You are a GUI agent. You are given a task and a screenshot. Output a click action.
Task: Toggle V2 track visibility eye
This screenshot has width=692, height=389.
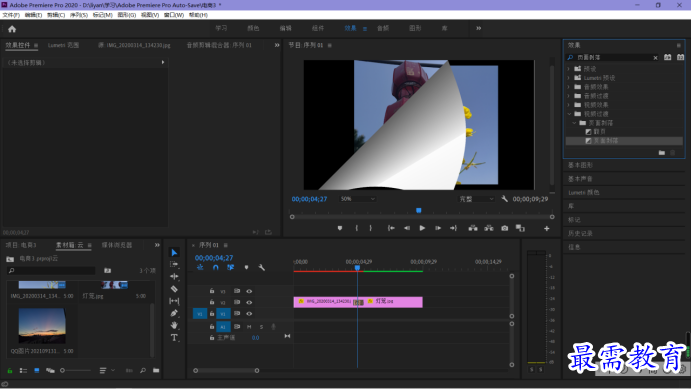coord(249,302)
